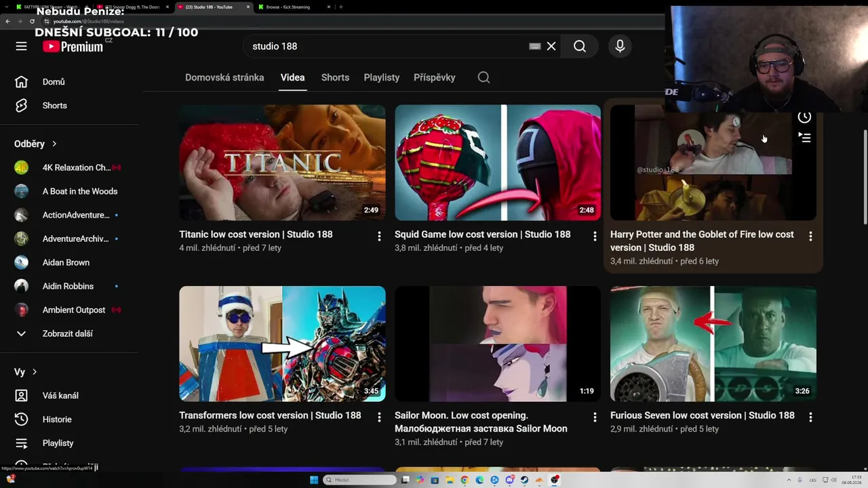The width and height of the screenshot is (868, 488).
Task: Open the Windows Start menu
Action: coord(314,480)
